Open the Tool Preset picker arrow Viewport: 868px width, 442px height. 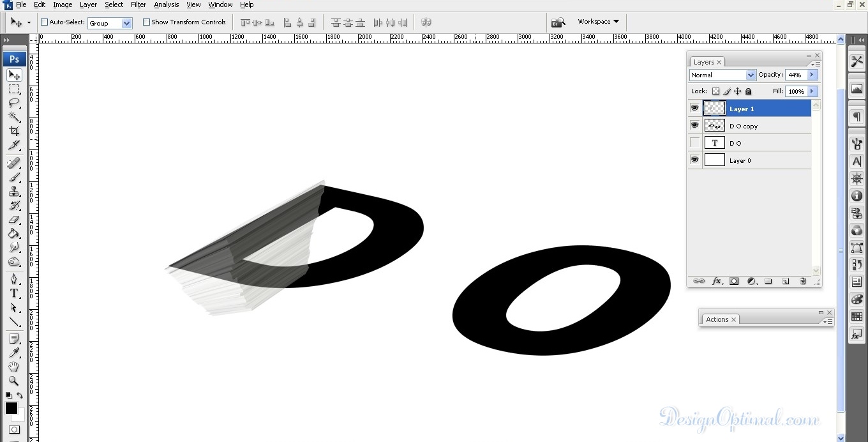coord(29,23)
